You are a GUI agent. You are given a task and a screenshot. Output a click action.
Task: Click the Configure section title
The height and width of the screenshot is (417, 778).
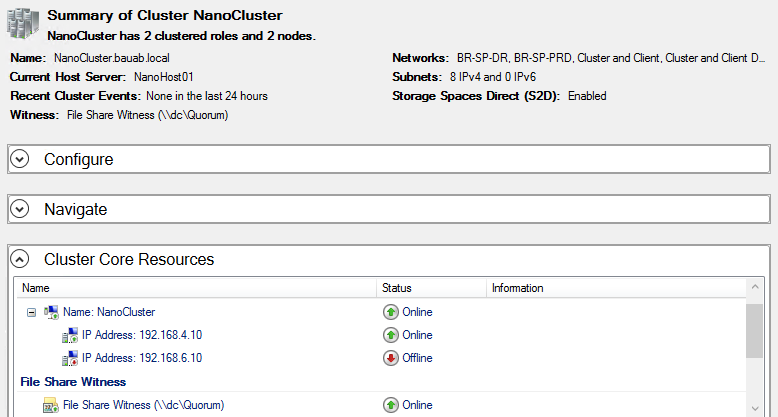pyautogui.click(x=78, y=159)
